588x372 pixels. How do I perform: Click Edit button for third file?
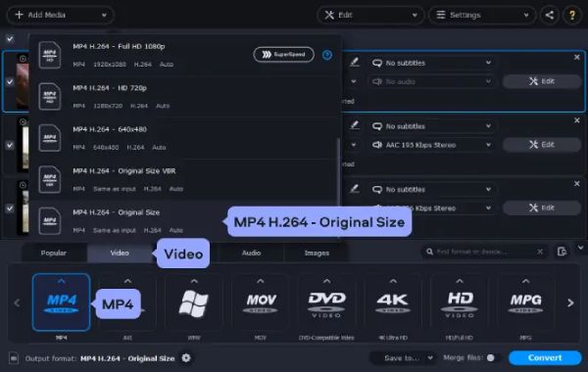[x=542, y=208]
